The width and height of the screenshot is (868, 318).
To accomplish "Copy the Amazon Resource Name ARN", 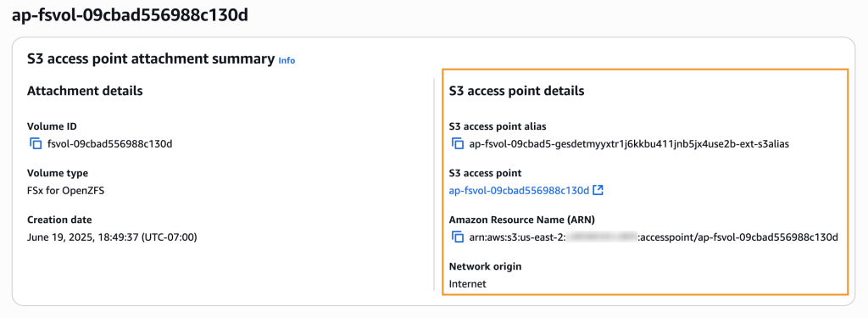I will tap(457, 237).
